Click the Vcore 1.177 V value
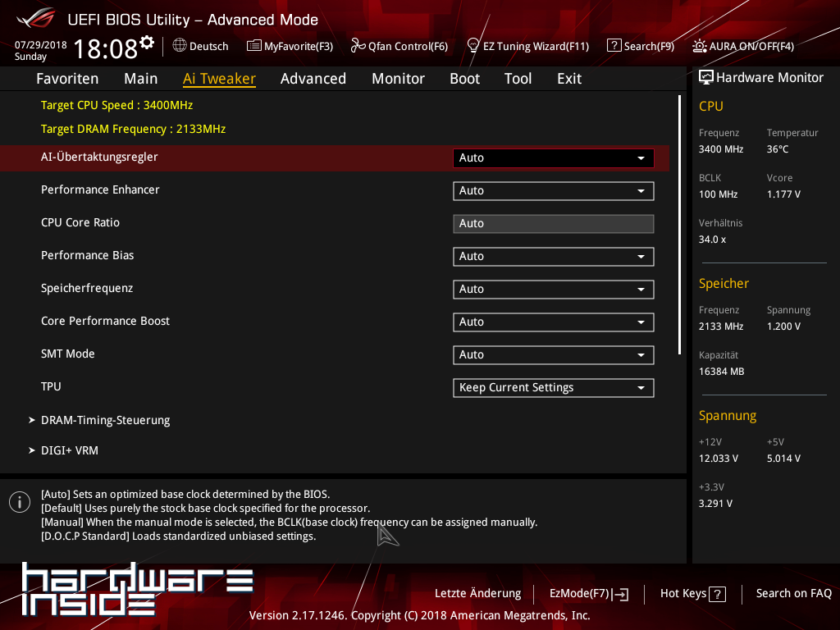Screen dimensions: 840x630 pyautogui.click(x=783, y=194)
